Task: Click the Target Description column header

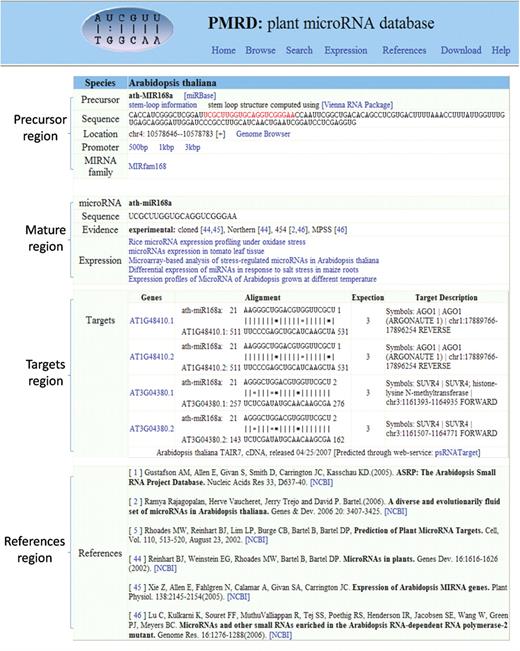Action: 446,298
